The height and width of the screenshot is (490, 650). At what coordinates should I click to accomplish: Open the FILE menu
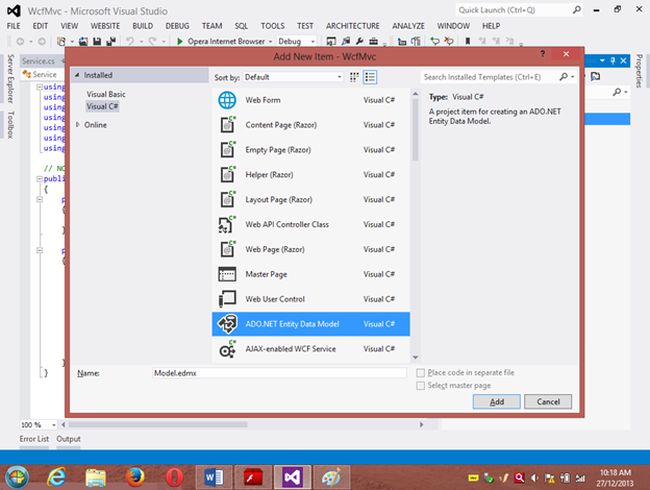(13, 26)
